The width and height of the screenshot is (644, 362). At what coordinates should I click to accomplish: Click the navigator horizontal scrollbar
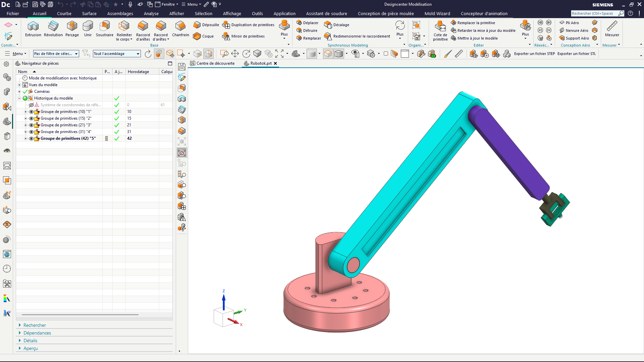click(x=80, y=315)
